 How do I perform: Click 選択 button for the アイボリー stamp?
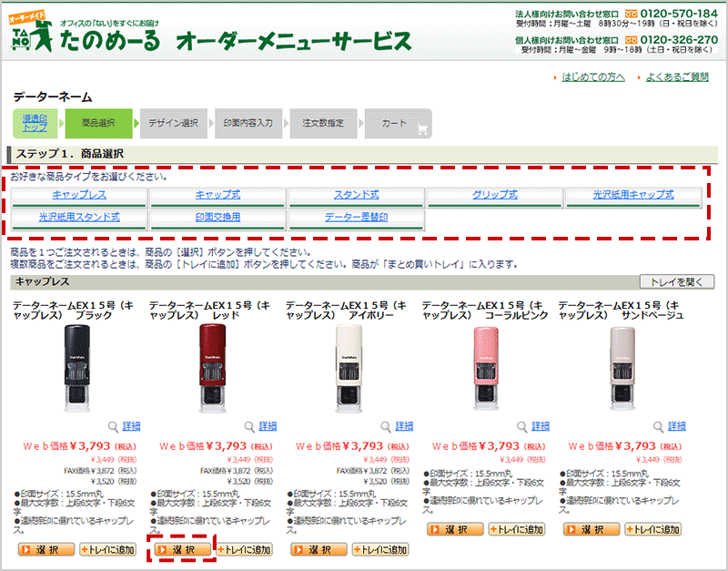[x=319, y=550]
